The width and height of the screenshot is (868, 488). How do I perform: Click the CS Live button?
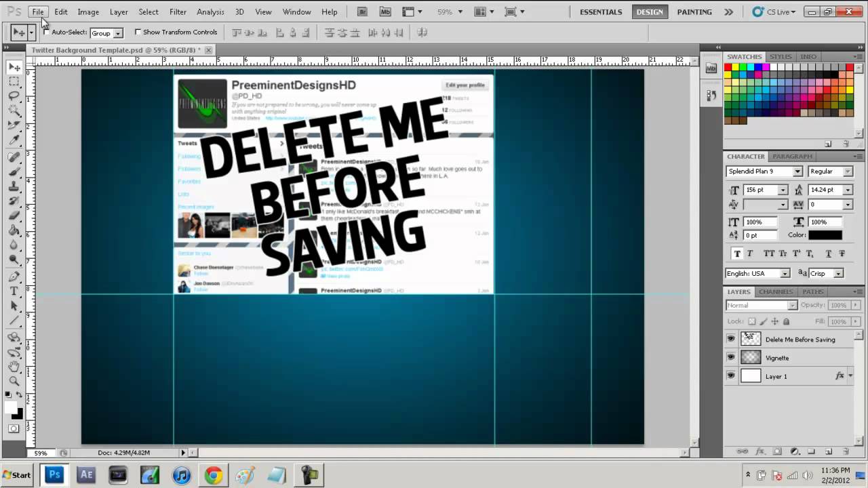[x=775, y=12]
